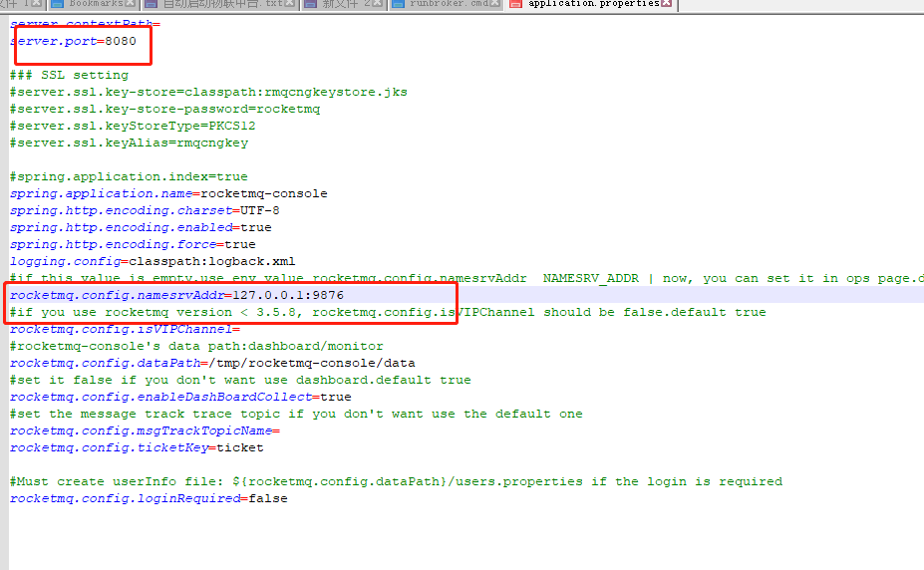Click the red file icon on application.properties tab
Screen dimensions: 924x570
[515, 4]
